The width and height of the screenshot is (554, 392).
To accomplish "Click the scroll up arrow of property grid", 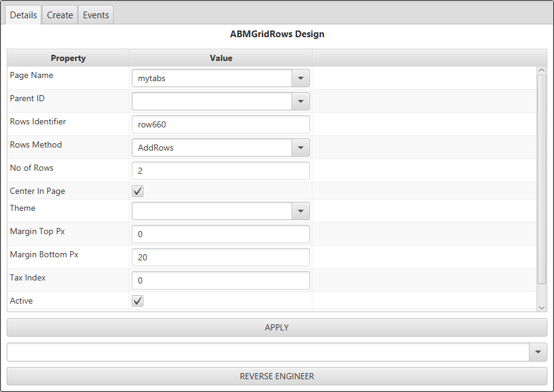I will coord(542,71).
